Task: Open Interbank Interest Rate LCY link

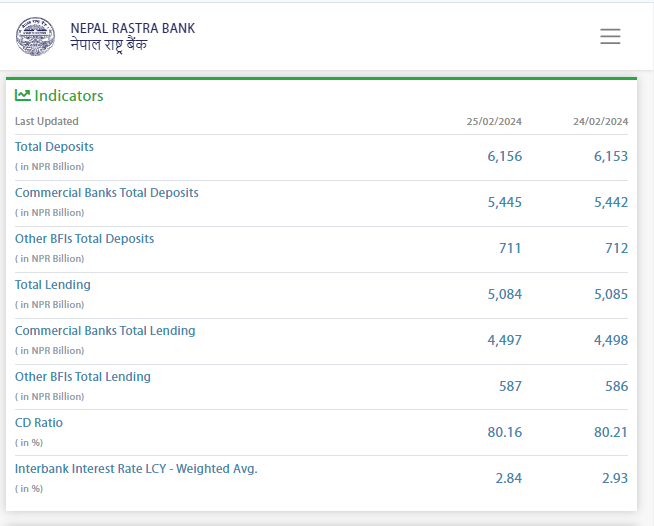Action: coord(136,469)
